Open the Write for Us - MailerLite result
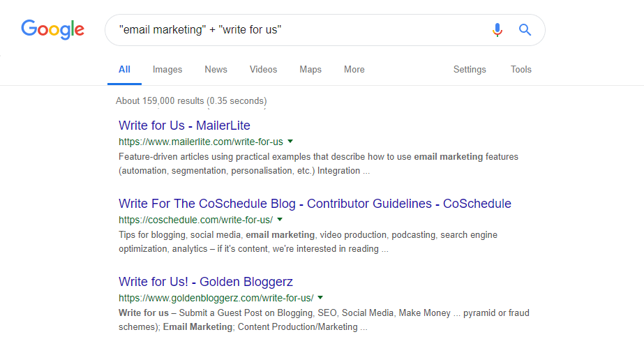644x346 pixels. click(184, 126)
